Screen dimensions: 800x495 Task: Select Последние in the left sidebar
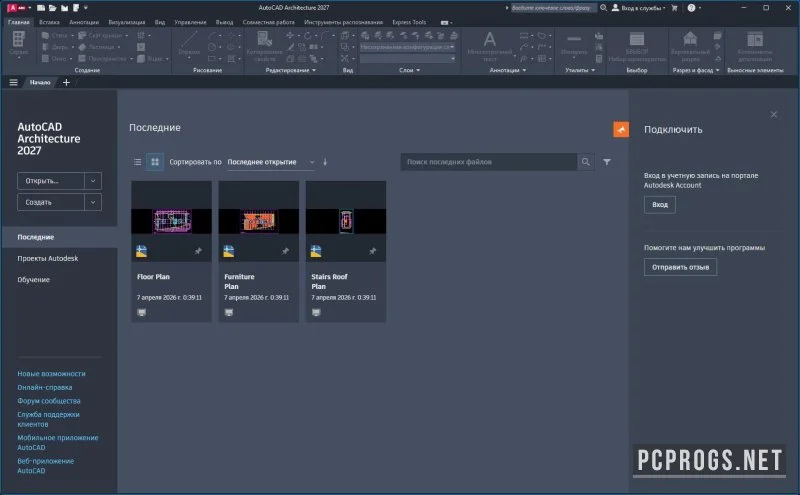pos(59,237)
